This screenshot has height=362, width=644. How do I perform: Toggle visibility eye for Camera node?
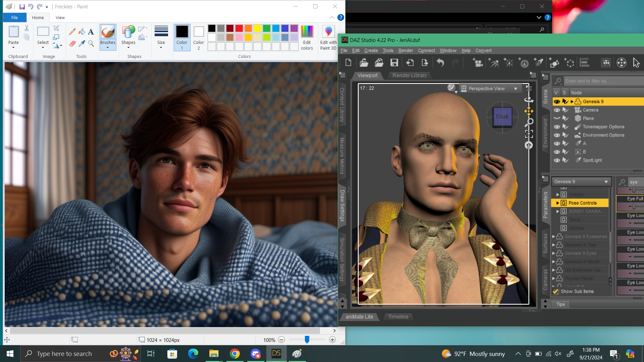coord(557,110)
